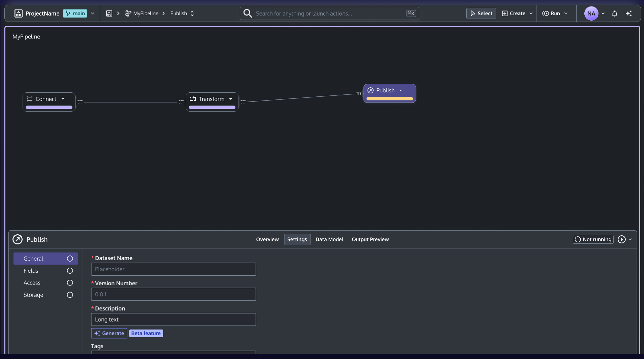Click the Create button

point(514,13)
